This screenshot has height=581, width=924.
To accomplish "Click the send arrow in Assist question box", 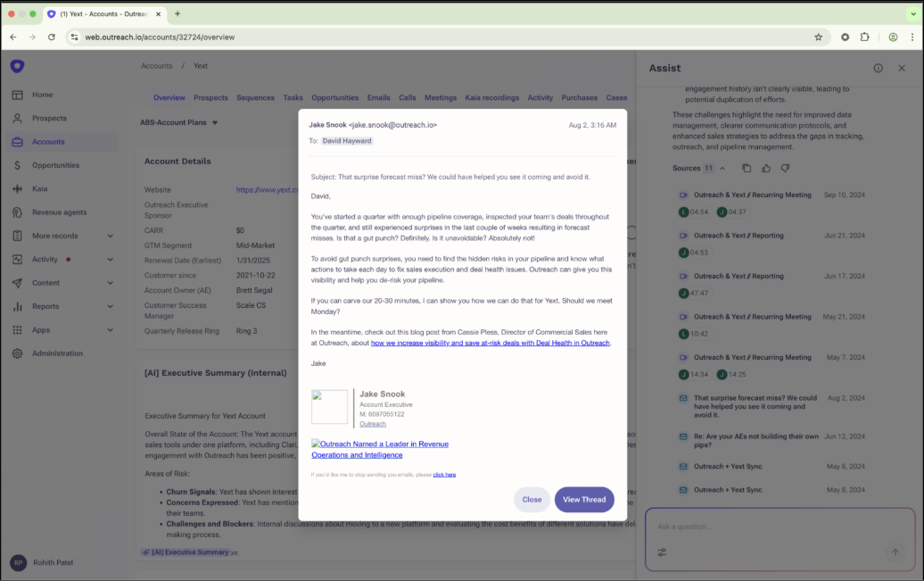I will (x=895, y=552).
